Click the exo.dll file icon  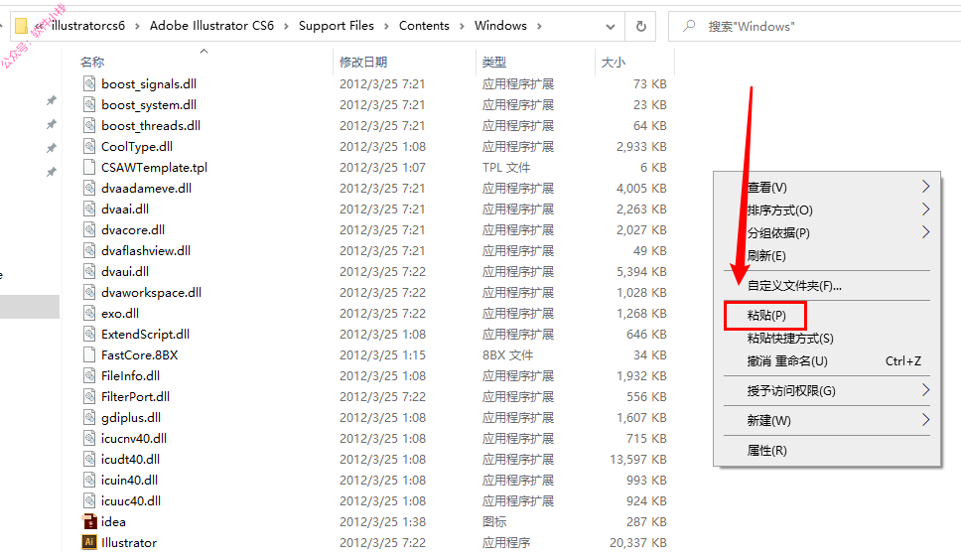pos(89,313)
